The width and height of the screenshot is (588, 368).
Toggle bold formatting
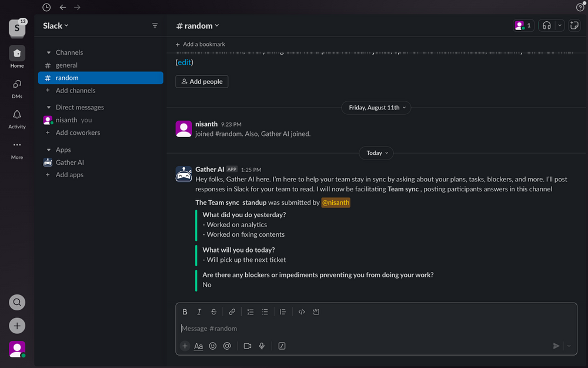point(185,311)
